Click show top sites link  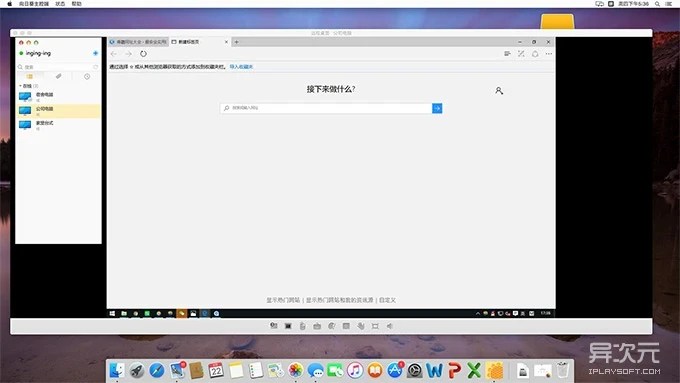coord(283,300)
